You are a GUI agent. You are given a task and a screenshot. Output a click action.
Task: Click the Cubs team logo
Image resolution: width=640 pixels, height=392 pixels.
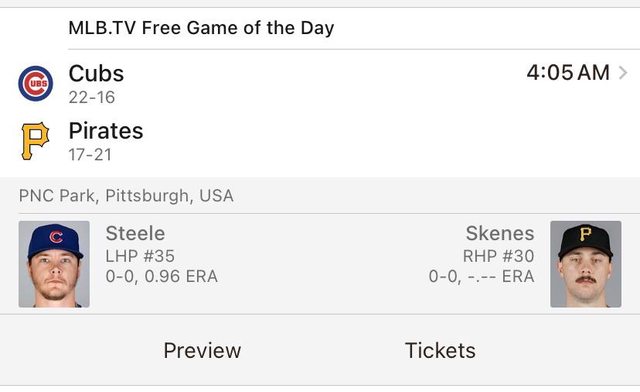tap(36, 83)
